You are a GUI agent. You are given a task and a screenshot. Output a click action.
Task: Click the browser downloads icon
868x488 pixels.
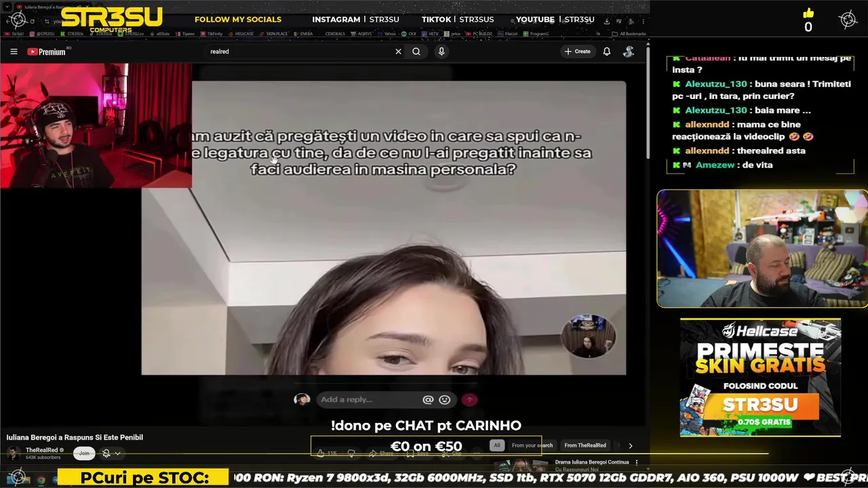[606, 21]
